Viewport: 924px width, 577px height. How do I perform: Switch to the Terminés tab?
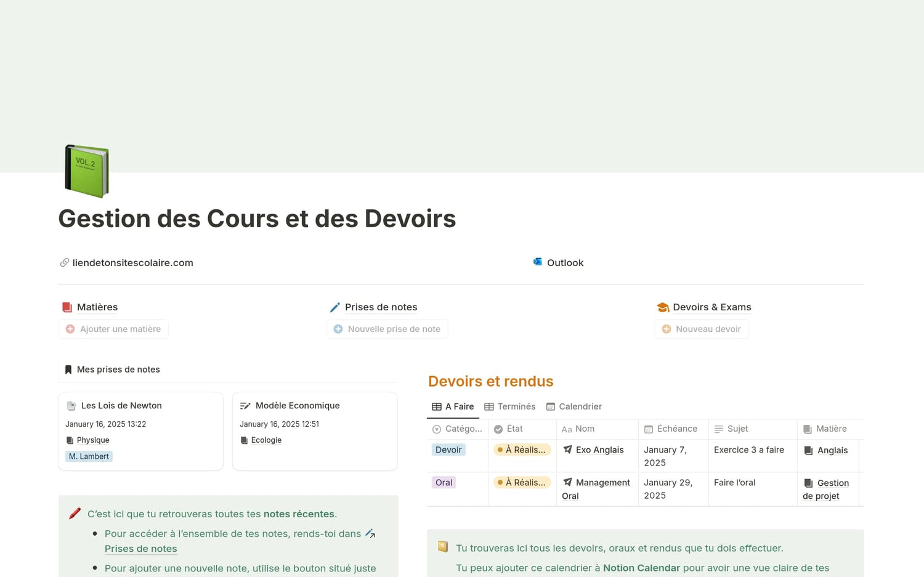(509, 406)
